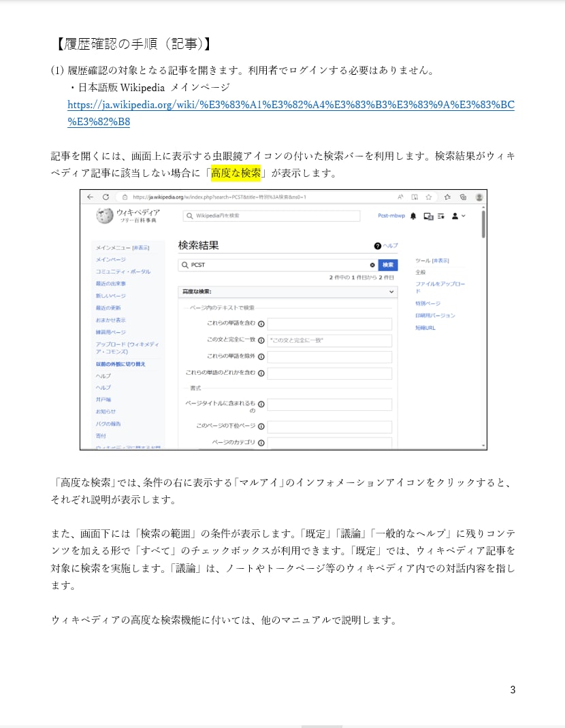Click the Wikipedia globe logo
Image resolution: width=565 pixels, height=728 pixels.
point(105,216)
